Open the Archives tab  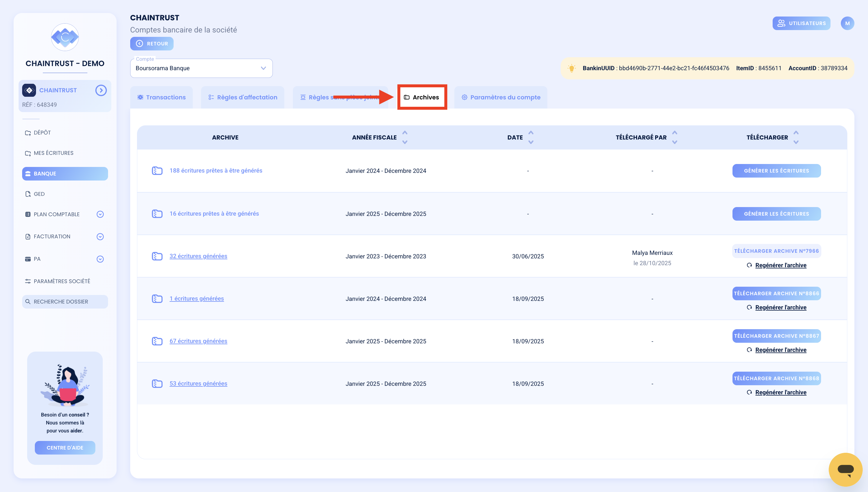coord(422,97)
